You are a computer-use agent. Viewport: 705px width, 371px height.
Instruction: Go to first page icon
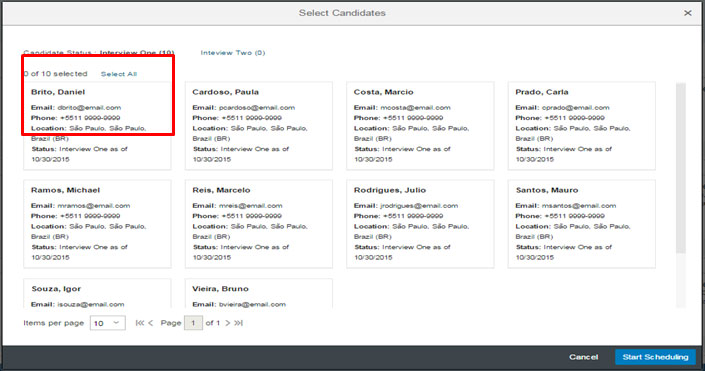tap(140, 323)
